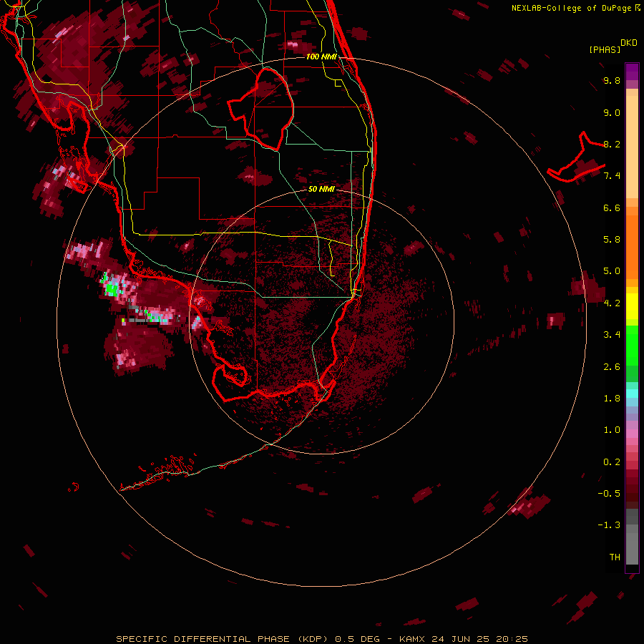
Task: Click the bright green segment of color bar
Action: point(632,345)
